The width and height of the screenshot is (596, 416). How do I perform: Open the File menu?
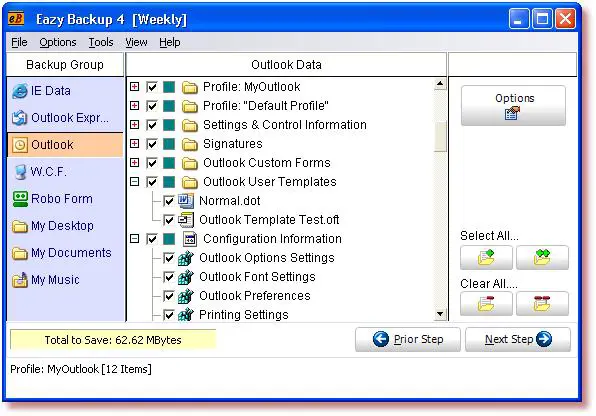pyautogui.click(x=19, y=42)
